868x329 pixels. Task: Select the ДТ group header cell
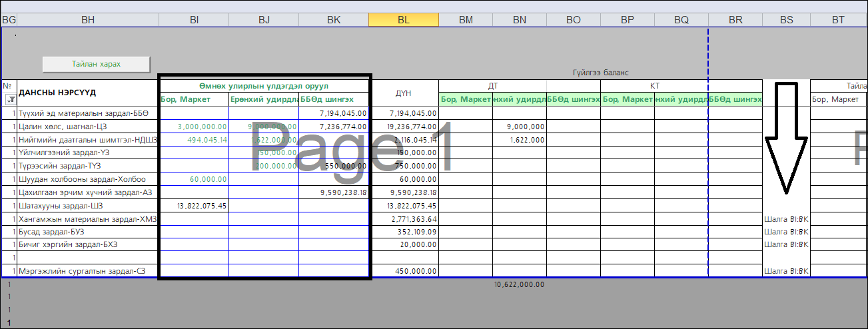(x=493, y=86)
